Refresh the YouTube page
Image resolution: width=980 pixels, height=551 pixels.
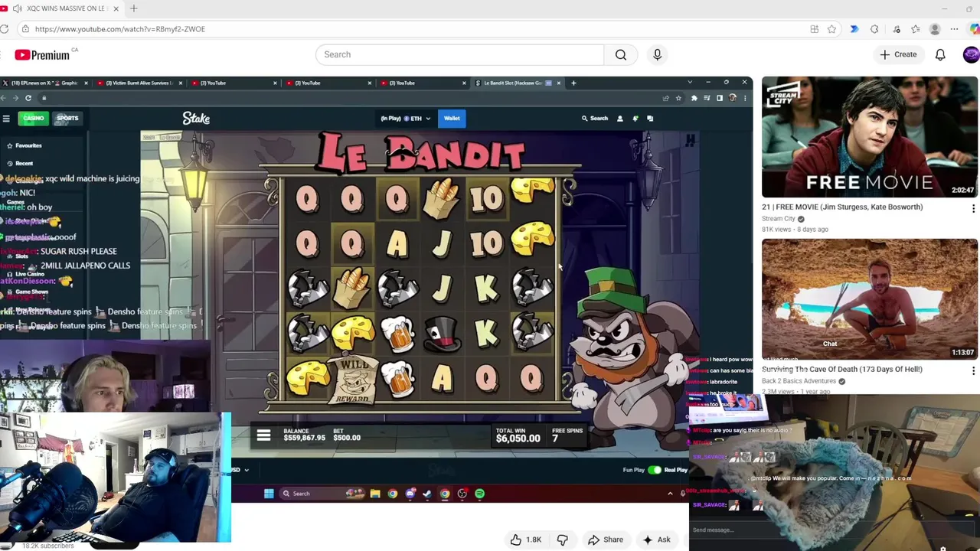pyautogui.click(x=5, y=29)
